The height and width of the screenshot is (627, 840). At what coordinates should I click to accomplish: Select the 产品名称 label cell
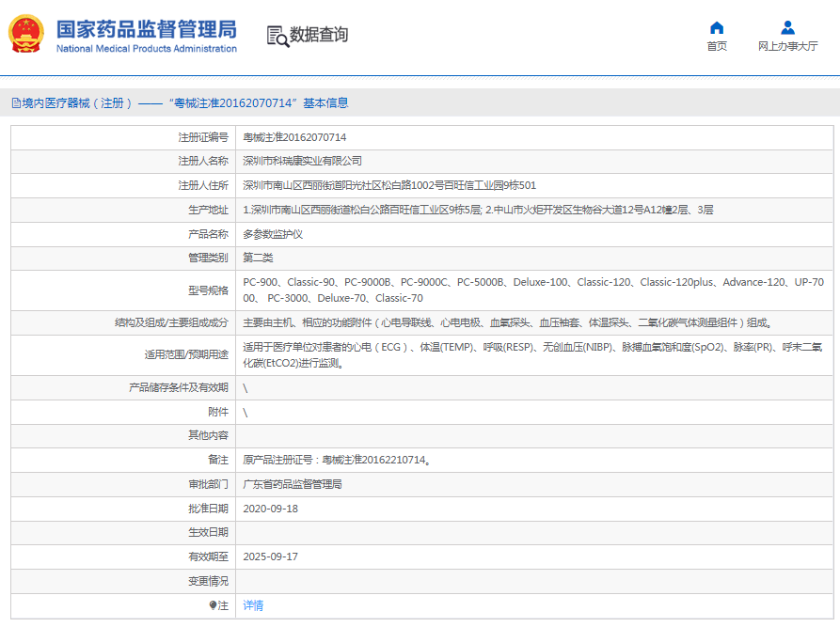tap(123, 234)
